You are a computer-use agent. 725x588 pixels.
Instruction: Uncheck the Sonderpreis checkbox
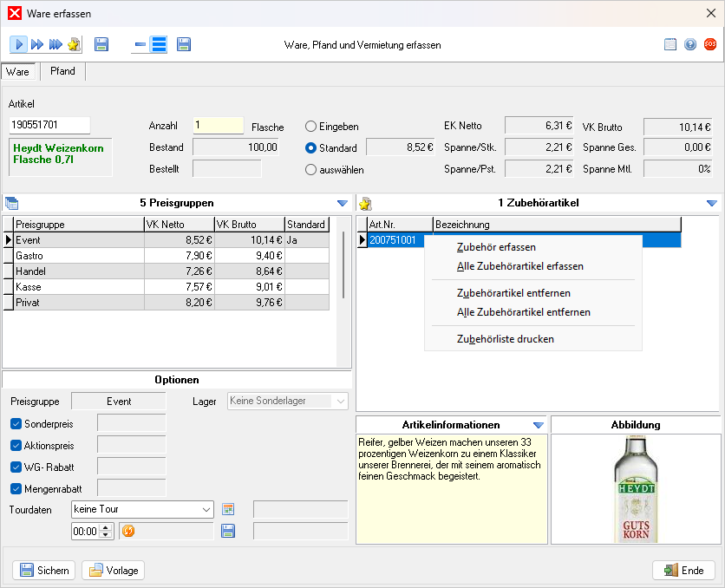click(16, 424)
